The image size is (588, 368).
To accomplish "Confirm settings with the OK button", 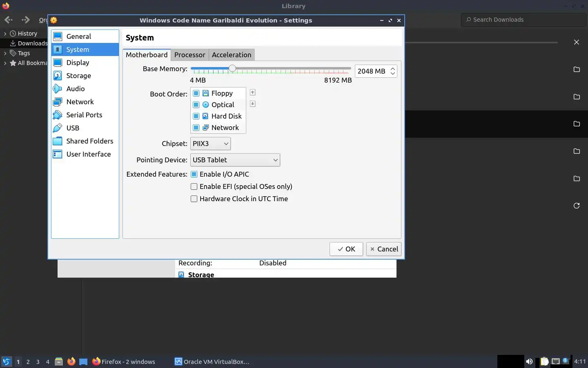I will click(x=346, y=249).
